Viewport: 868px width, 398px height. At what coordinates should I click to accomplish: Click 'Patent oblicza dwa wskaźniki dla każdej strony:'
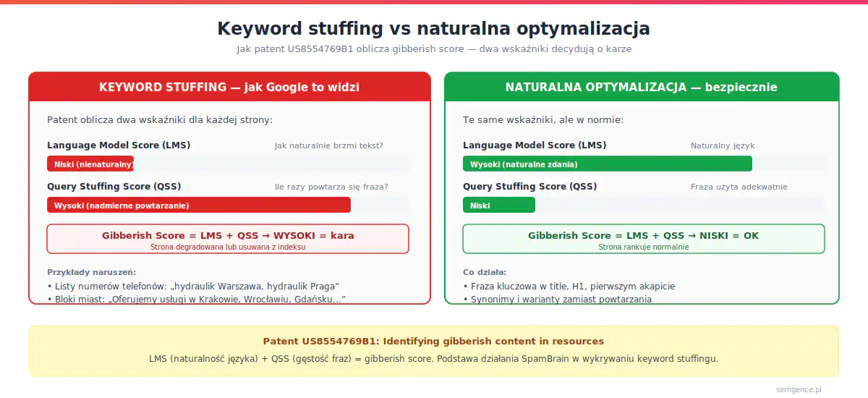point(160,119)
